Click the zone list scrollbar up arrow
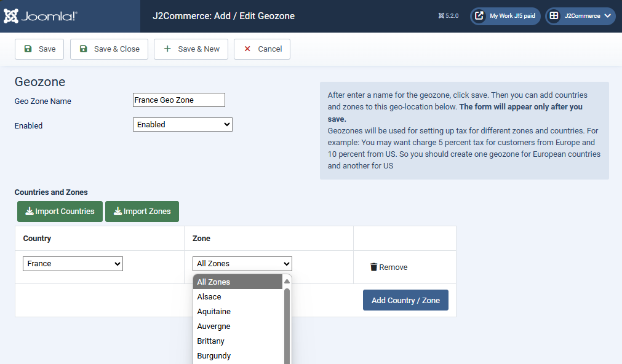The image size is (622, 364). [287, 281]
